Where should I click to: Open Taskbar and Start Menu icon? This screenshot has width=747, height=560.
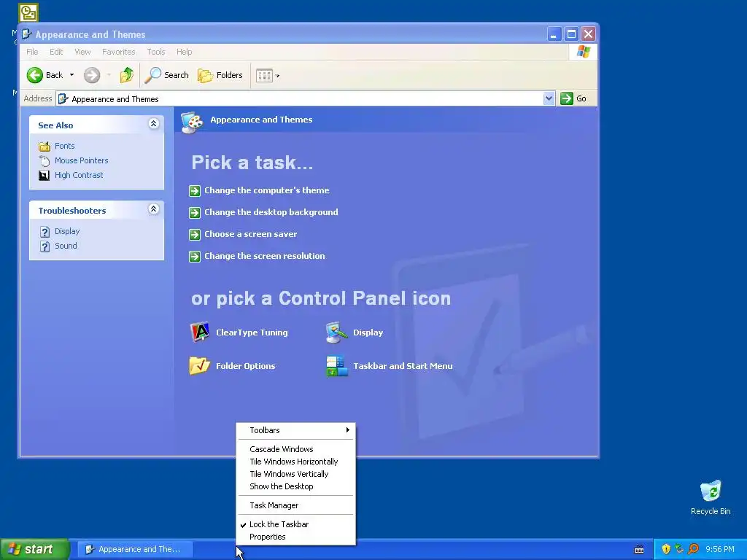[337, 366]
